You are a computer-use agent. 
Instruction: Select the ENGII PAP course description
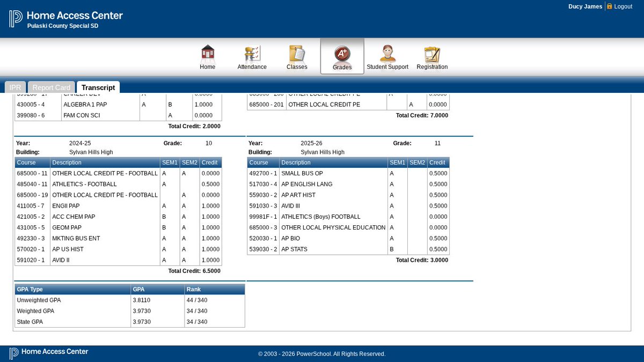coord(66,206)
